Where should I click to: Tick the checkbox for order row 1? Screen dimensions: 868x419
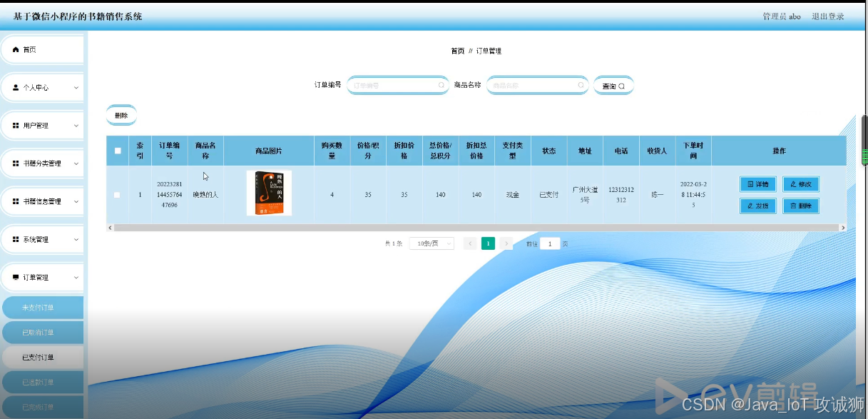(117, 195)
